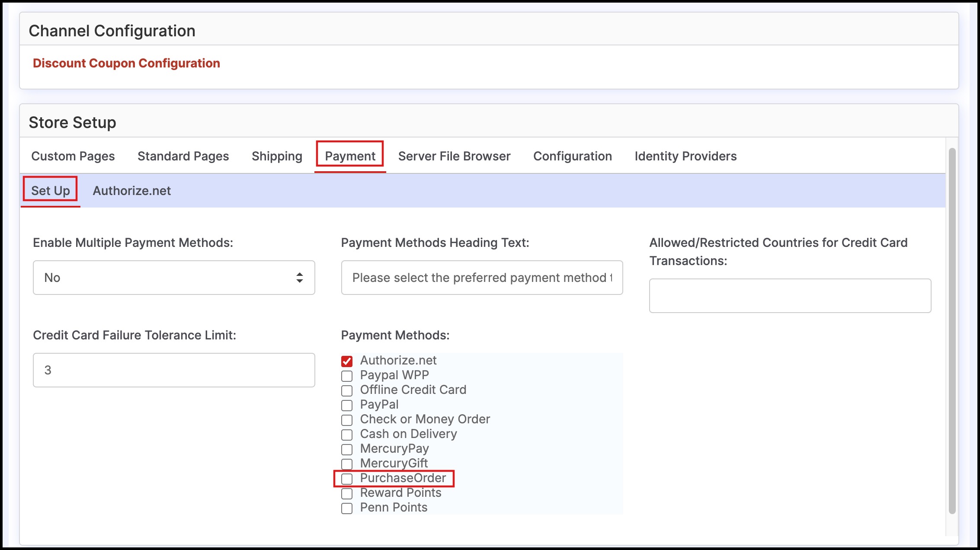Tick the PayPal checkbox

click(x=347, y=405)
